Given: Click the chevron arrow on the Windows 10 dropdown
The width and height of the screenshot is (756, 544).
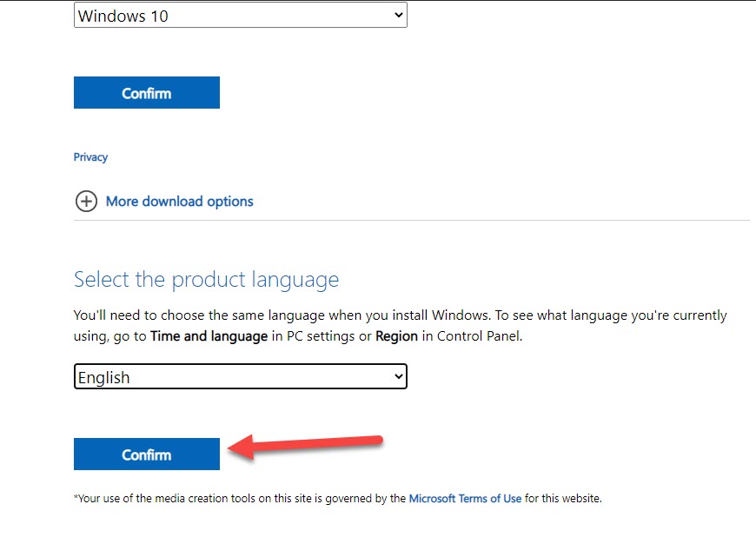Looking at the screenshot, I should [x=398, y=16].
